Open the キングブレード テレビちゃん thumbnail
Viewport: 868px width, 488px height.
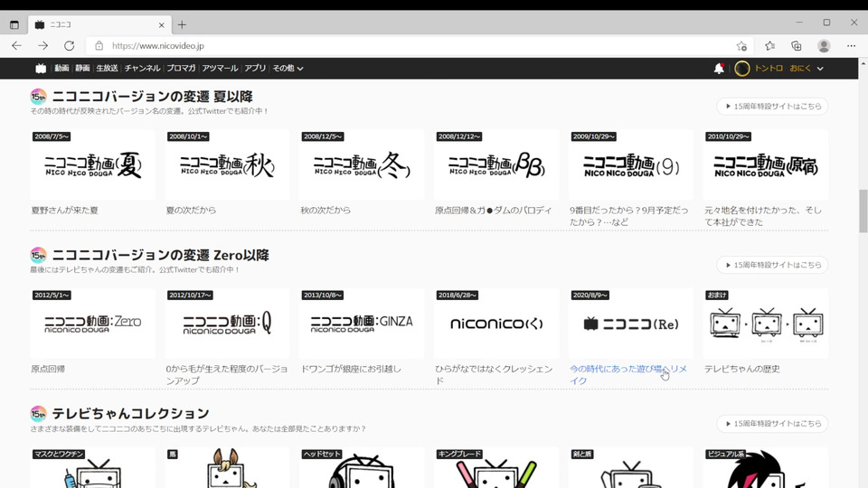tap(496, 468)
